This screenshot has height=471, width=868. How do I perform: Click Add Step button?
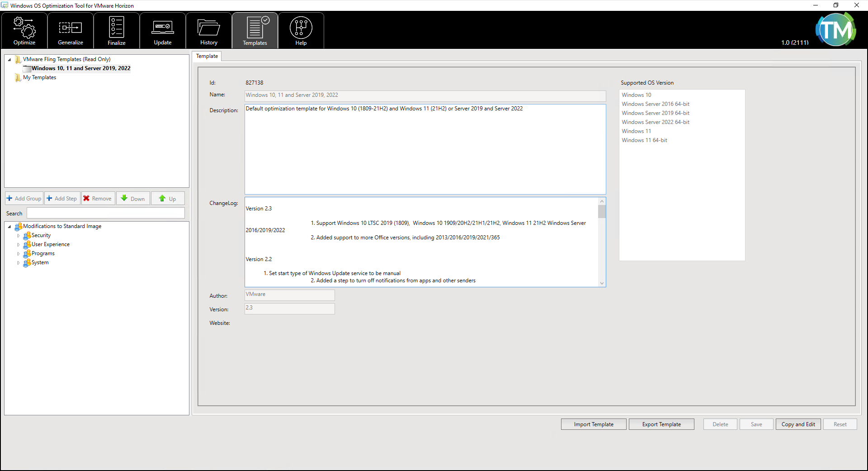click(62, 198)
